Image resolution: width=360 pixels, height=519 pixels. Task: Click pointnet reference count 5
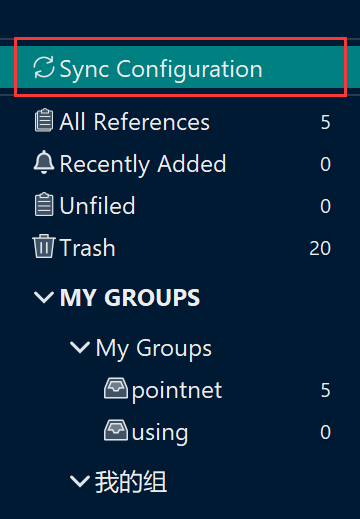(326, 390)
